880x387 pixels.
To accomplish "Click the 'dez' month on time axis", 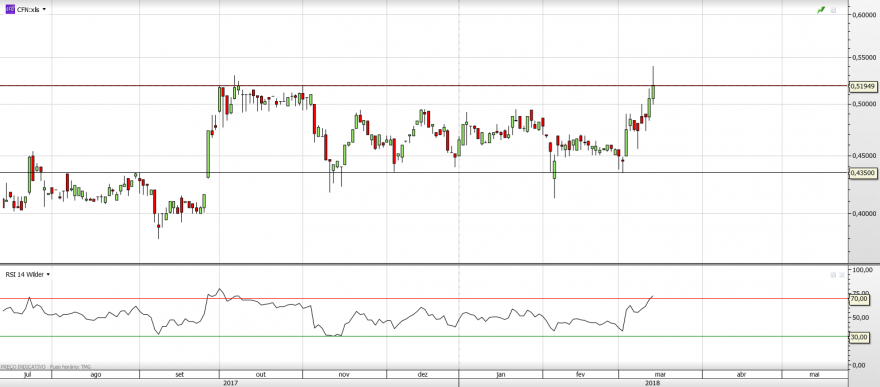I will 423,374.
